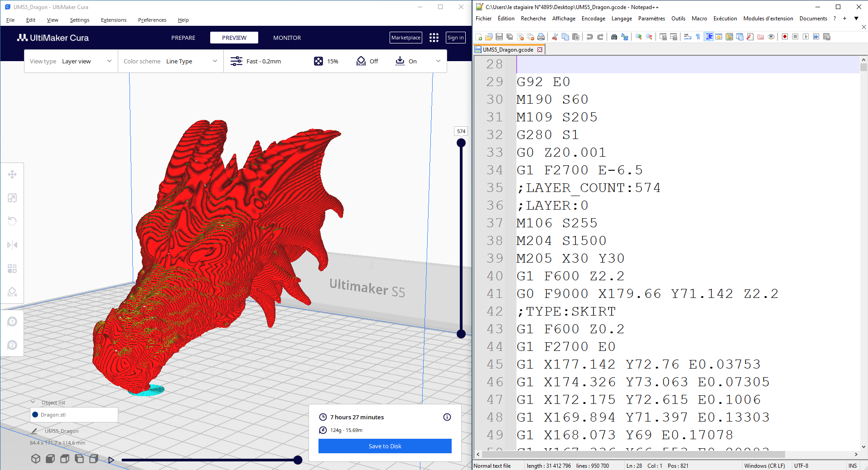Image resolution: width=868 pixels, height=470 pixels.
Task: Open the Marketplace in Cura
Action: click(x=405, y=38)
